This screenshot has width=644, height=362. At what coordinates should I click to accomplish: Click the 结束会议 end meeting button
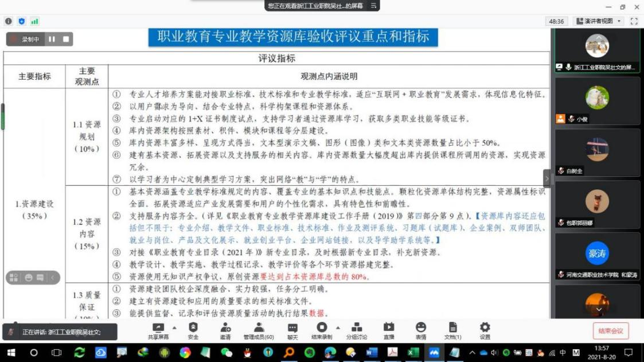[x=610, y=331]
